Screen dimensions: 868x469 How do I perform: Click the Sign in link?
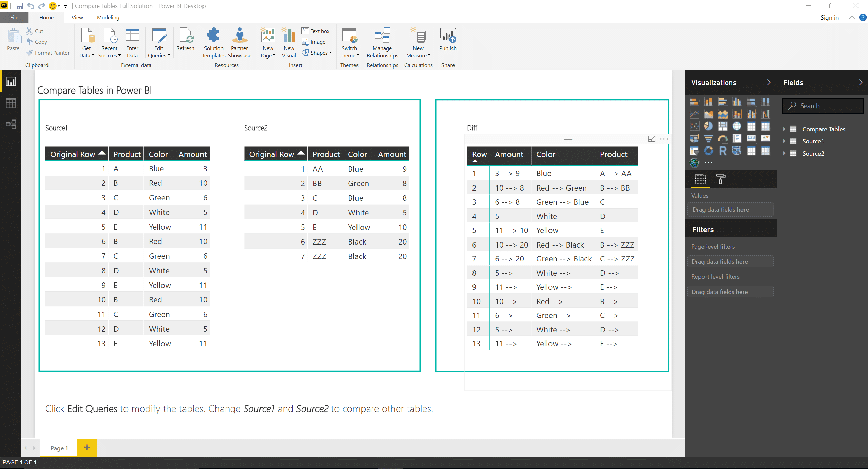pos(829,17)
